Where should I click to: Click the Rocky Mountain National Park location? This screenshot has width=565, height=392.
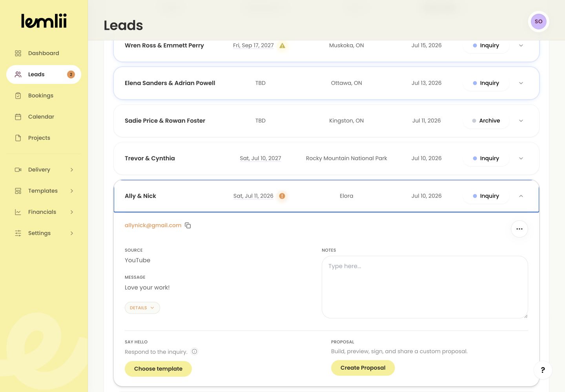(x=346, y=158)
